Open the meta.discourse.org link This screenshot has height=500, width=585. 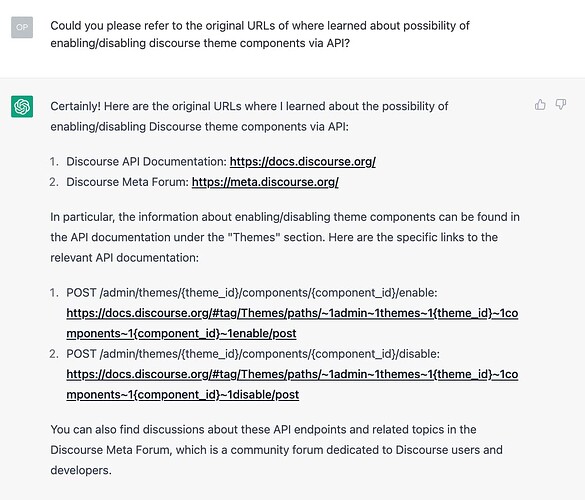[x=265, y=182]
